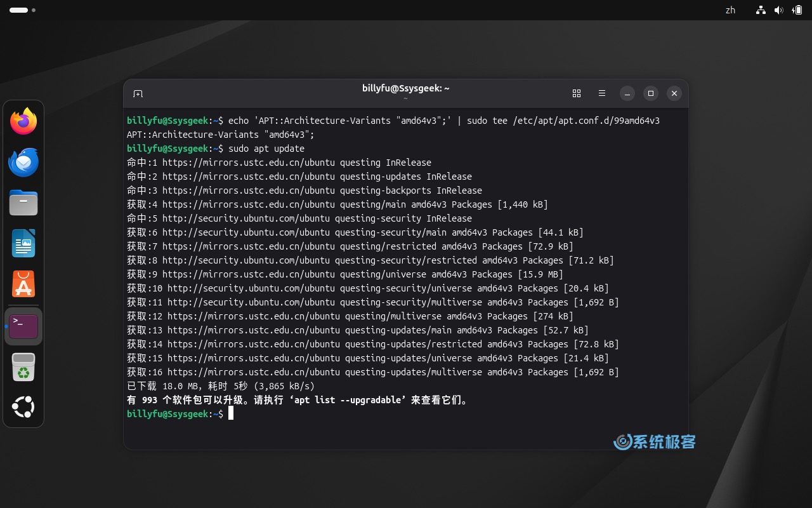
Task: Switch input method via the zh indicator
Action: [730, 10]
